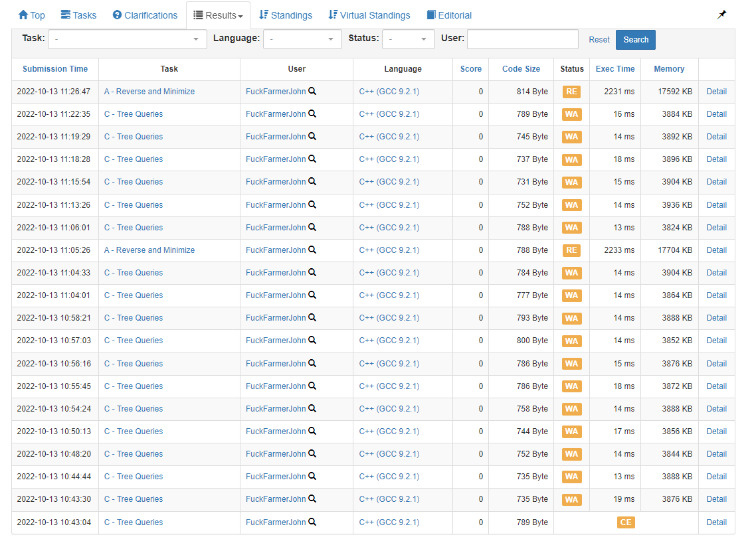Click magnifier icon in 11:22:35 submission row
This screenshot has height=543, width=756.
pos(312,114)
